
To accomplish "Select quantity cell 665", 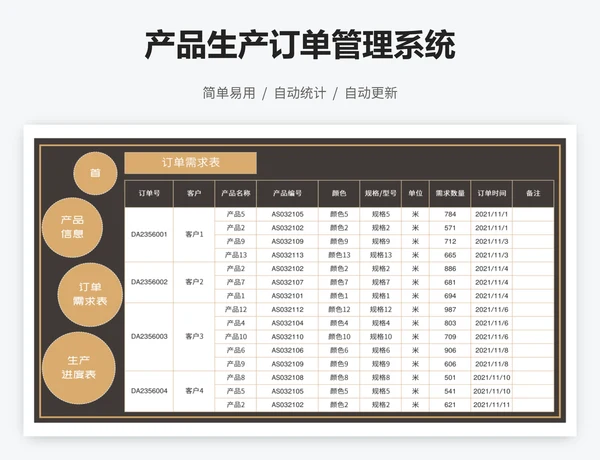I will pyautogui.click(x=450, y=255).
